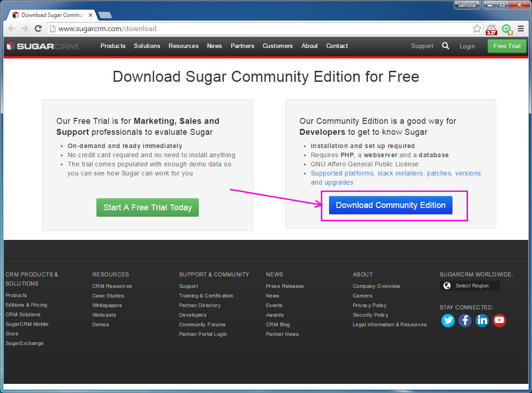Viewport: 532px width, 393px height.
Task: Click the browser forward arrow
Action: 25,28
